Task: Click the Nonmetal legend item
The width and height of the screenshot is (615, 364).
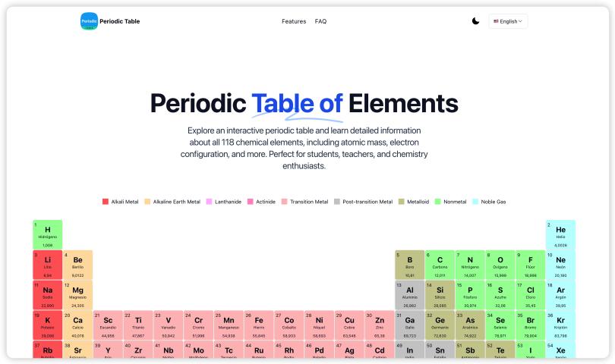Action: tap(457, 202)
